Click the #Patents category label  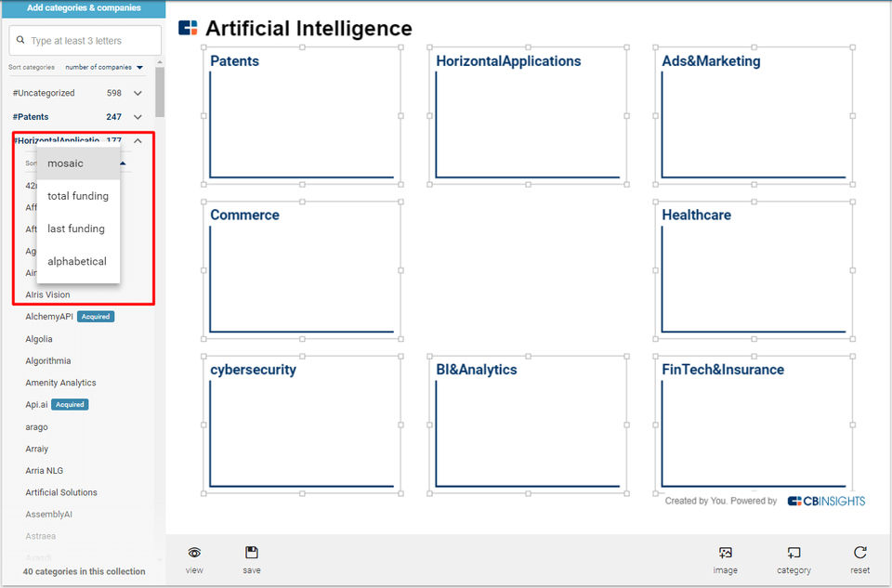pos(30,116)
